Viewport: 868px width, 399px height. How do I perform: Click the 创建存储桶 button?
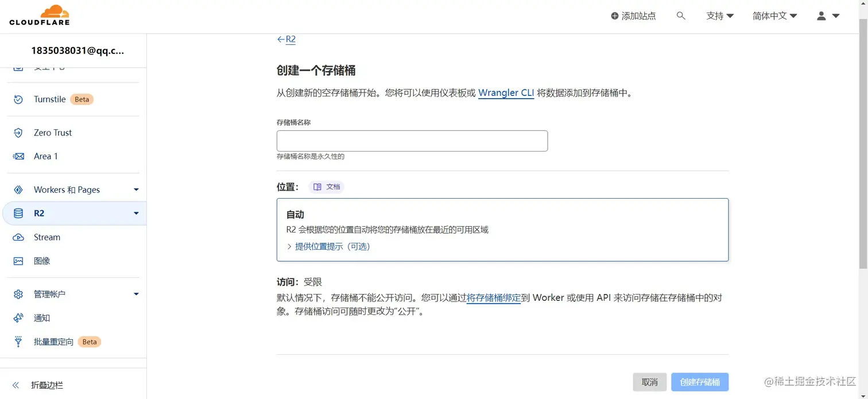[x=700, y=382]
